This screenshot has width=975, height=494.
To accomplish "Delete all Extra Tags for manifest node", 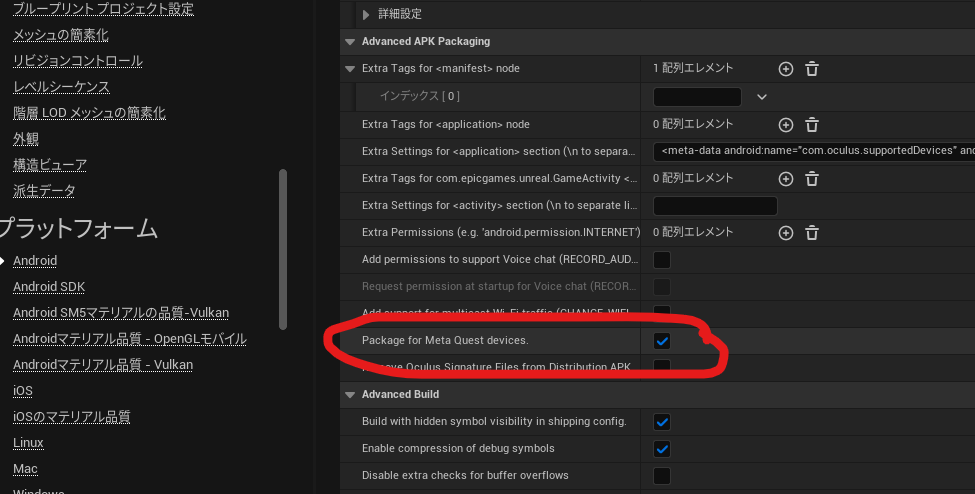I will click(x=812, y=69).
